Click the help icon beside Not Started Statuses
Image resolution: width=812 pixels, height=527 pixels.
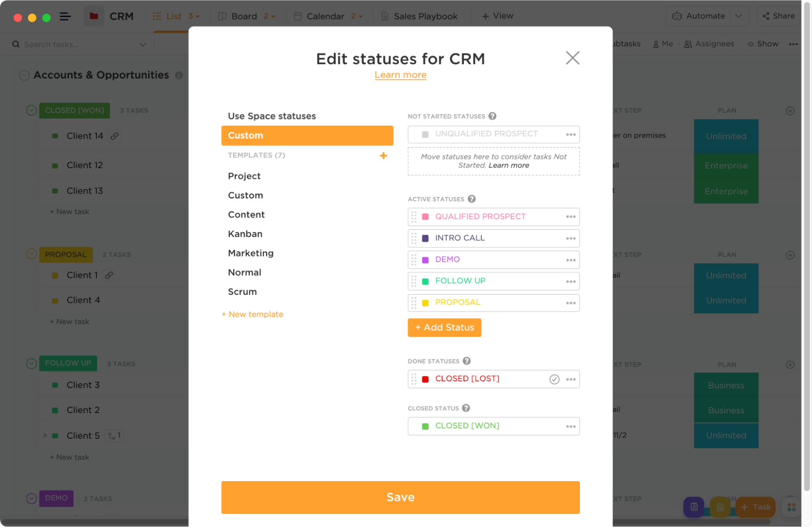492,116
